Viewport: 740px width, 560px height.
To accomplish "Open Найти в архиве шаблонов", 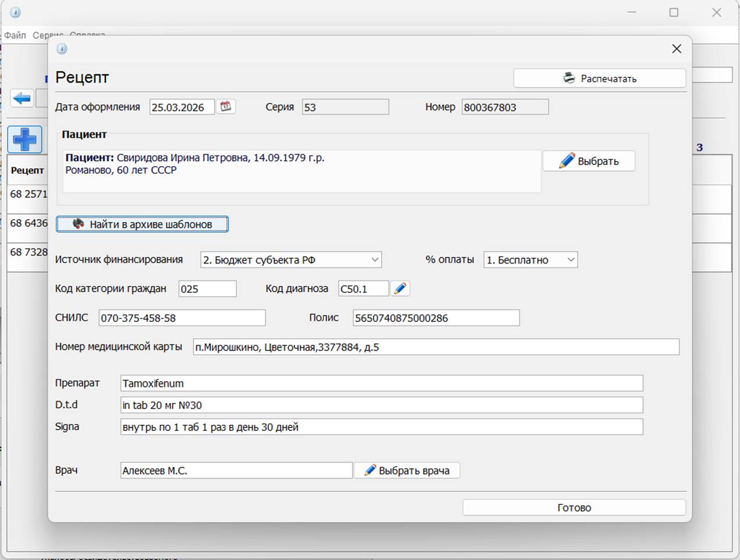I will click(x=142, y=224).
